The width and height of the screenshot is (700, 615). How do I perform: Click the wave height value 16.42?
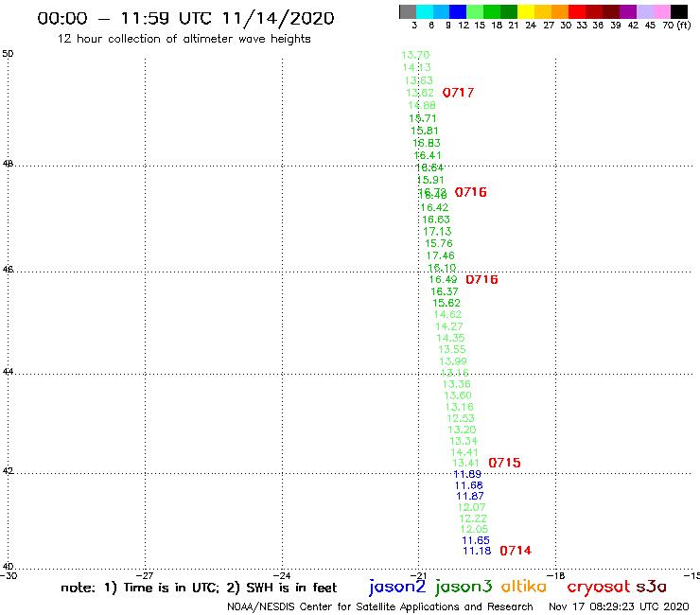coord(434,207)
